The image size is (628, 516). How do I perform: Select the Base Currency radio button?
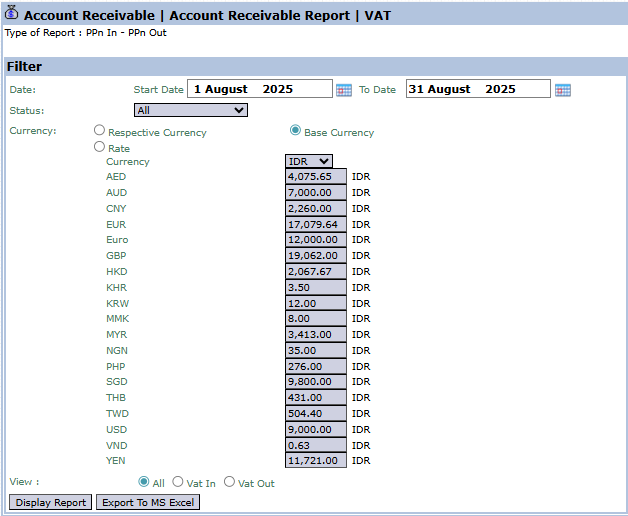click(x=295, y=130)
